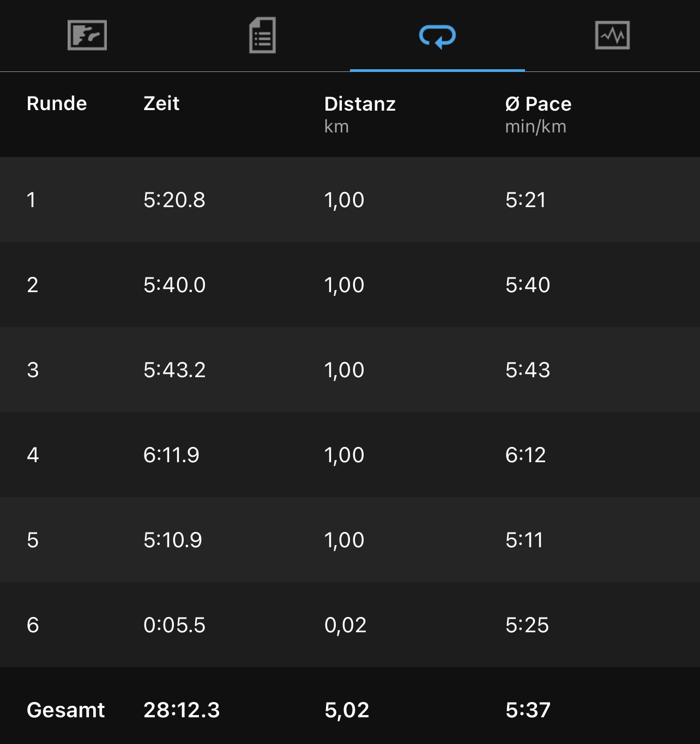Viewport: 700px width, 744px height.
Task: Tap lap 3 pace value 5:43
Action: (x=528, y=370)
